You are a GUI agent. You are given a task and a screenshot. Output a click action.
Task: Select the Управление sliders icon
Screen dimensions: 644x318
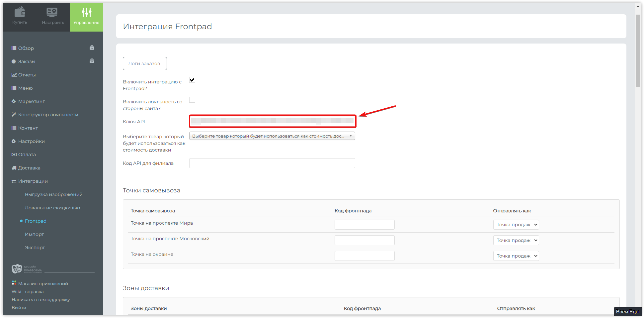coord(86,13)
